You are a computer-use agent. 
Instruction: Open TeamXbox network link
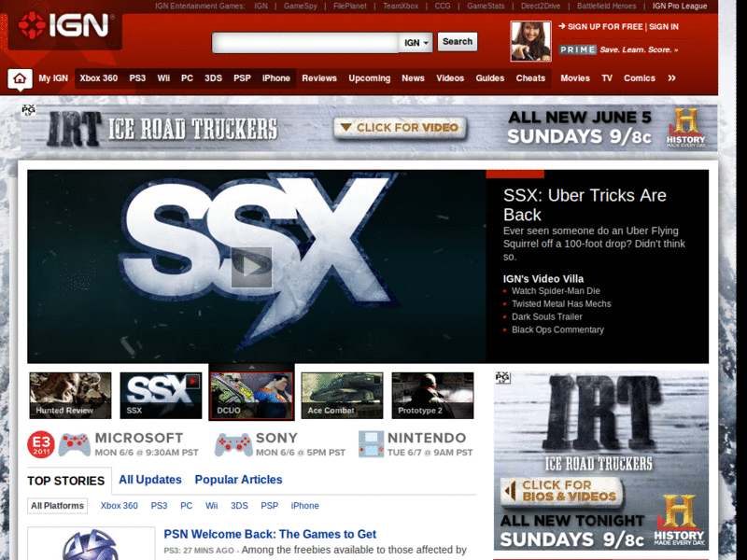click(401, 7)
